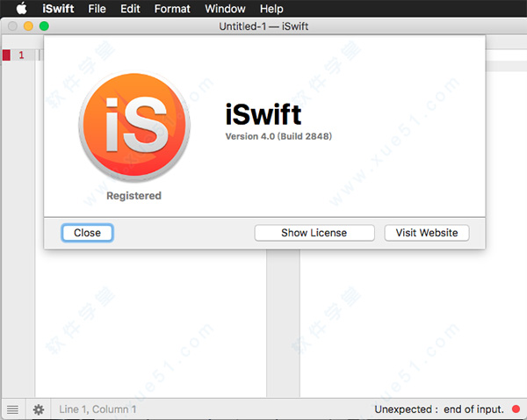Click the Visit Website button

[427, 233]
